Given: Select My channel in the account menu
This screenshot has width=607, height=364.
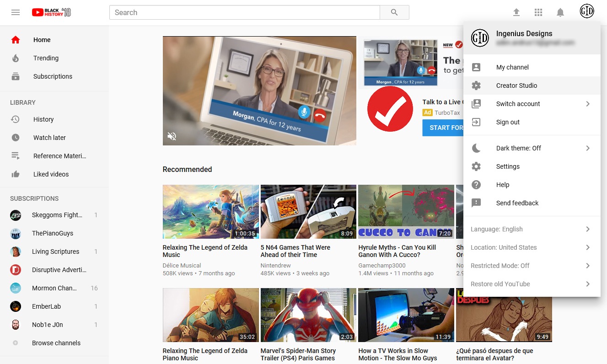Looking at the screenshot, I should pos(512,67).
